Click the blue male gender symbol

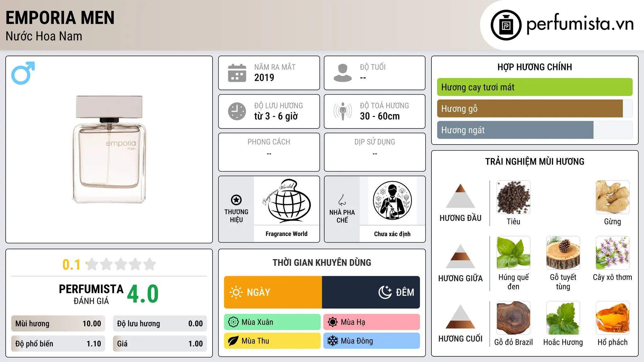(23, 73)
